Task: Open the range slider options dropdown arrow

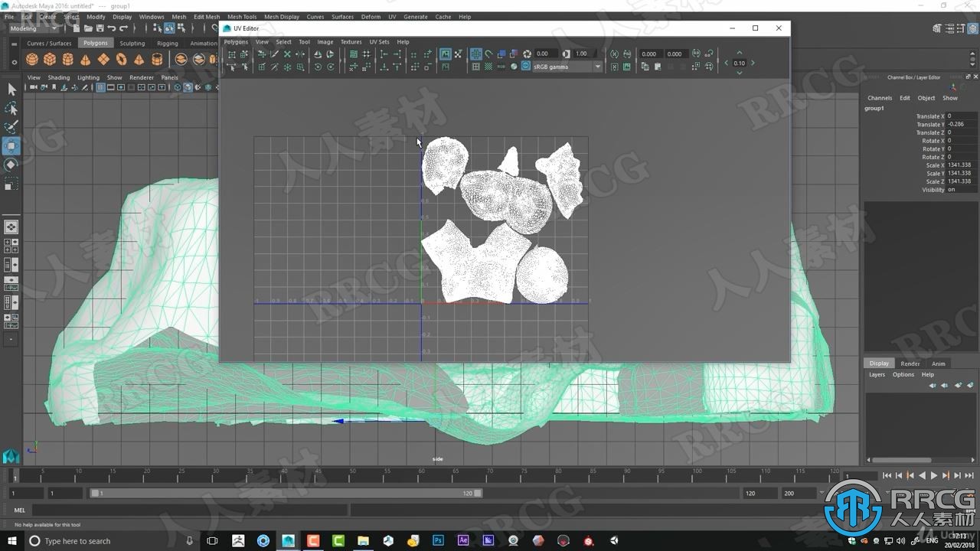Action: [x=822, y=493]
